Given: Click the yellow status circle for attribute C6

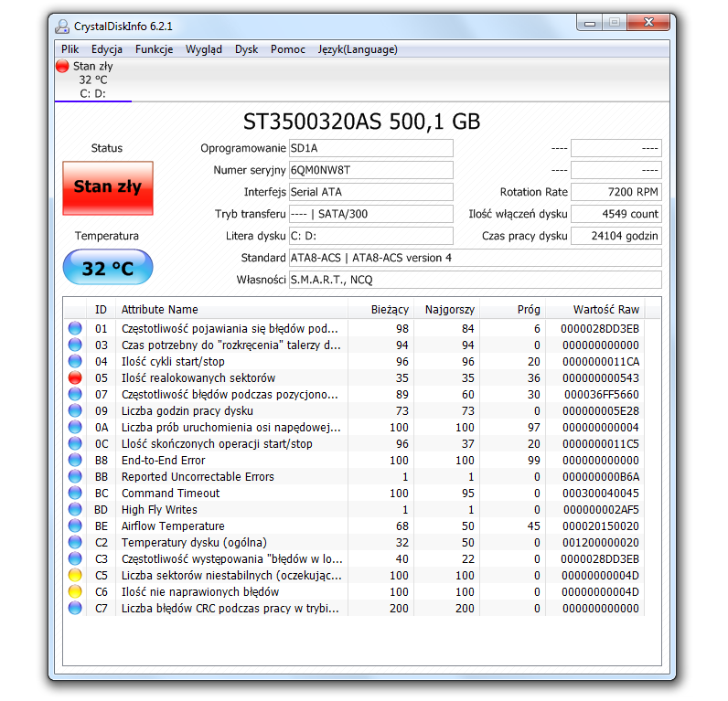Looking at the screenshot, I should pyautogui.click(x=75, y=592).
